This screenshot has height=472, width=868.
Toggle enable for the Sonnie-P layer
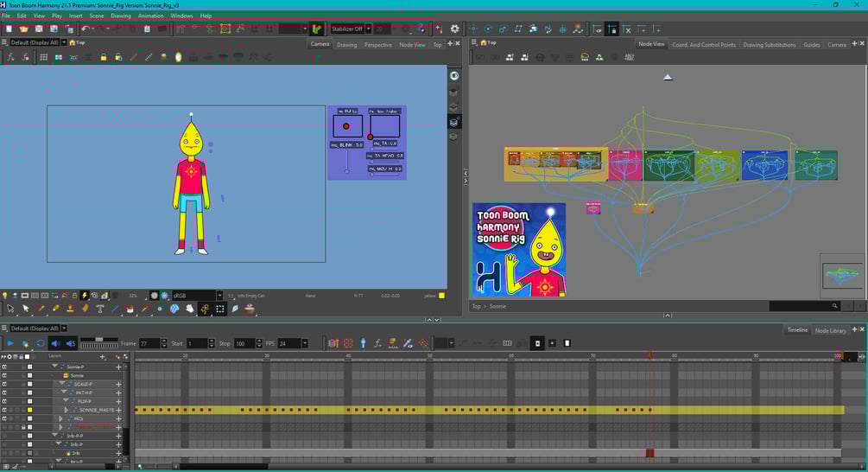point(4,367)
